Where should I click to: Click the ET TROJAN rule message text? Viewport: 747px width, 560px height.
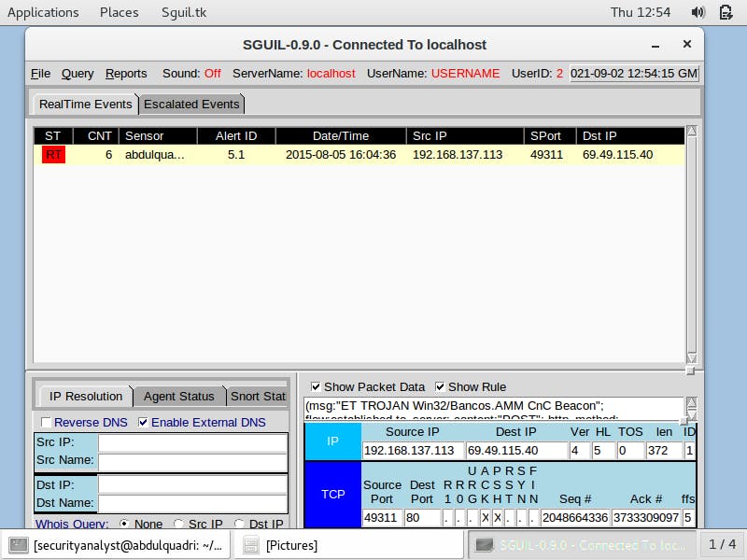tap(455, 406)
